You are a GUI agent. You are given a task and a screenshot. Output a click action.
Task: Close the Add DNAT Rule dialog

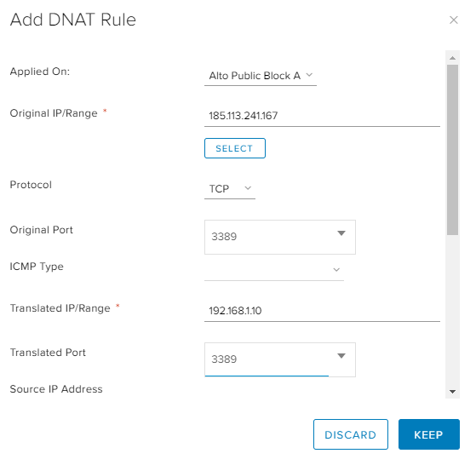454,20
